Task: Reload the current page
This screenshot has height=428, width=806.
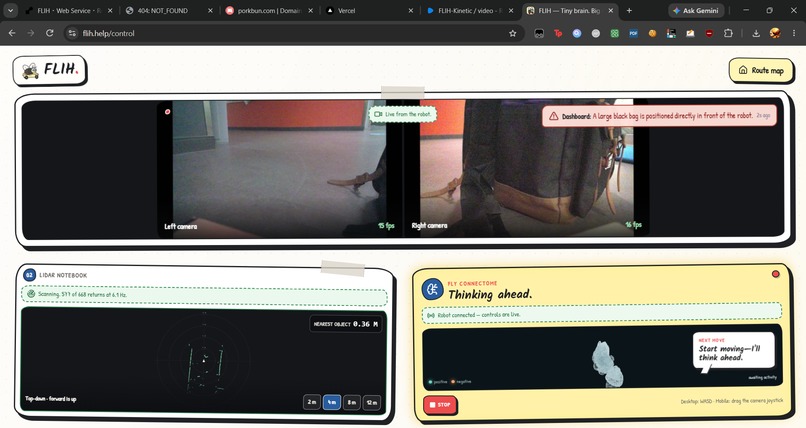Action: click(x=49, y=33)
